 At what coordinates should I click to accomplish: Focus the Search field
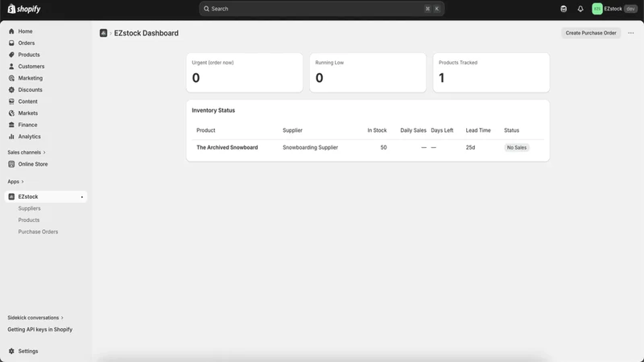click(321, 9)
